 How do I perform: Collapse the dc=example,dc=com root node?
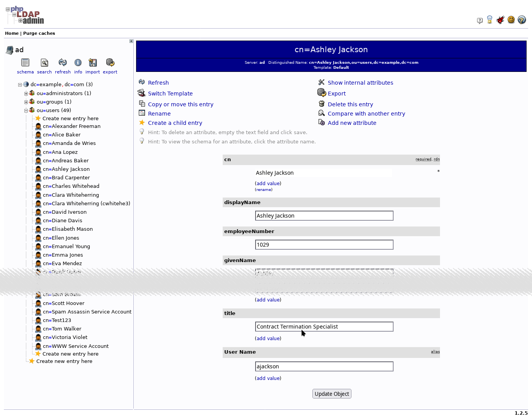coord(20,84)
